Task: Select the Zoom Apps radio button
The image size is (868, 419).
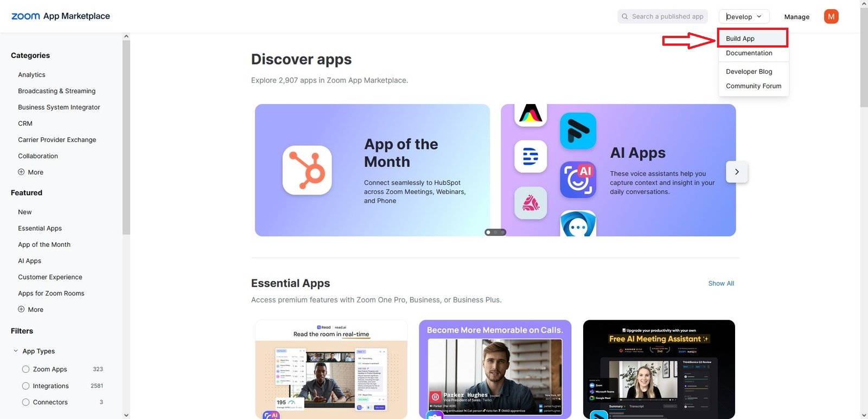Action: (25, 369)
